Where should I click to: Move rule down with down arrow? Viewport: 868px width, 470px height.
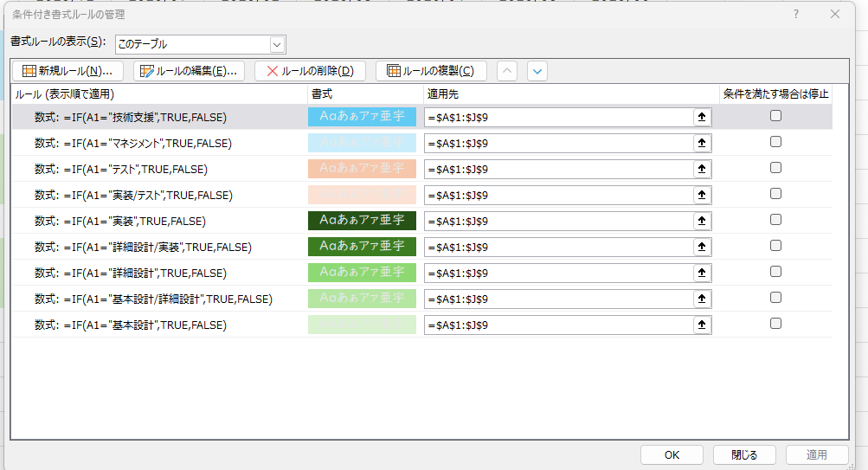pos(537,71)
